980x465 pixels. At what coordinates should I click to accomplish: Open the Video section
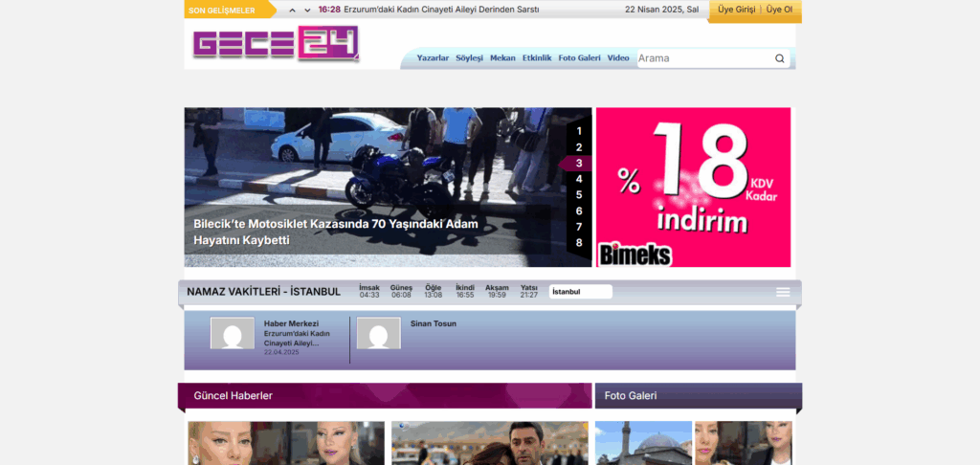pos(618,58)
